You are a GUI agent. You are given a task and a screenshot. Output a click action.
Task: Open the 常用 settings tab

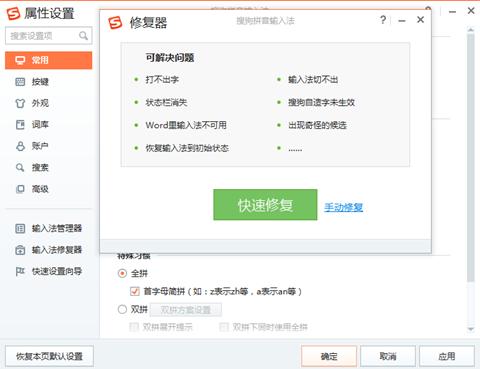(x=48, y=60)
